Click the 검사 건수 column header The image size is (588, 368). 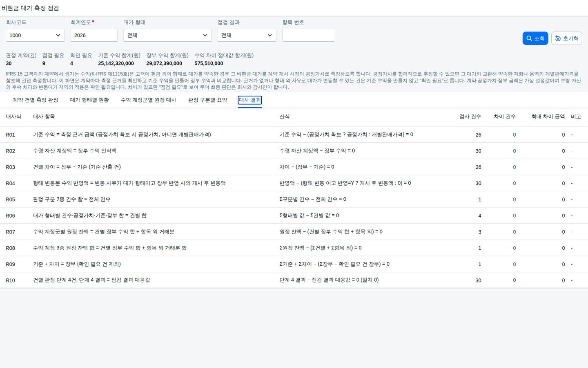[x=470, y=117]
